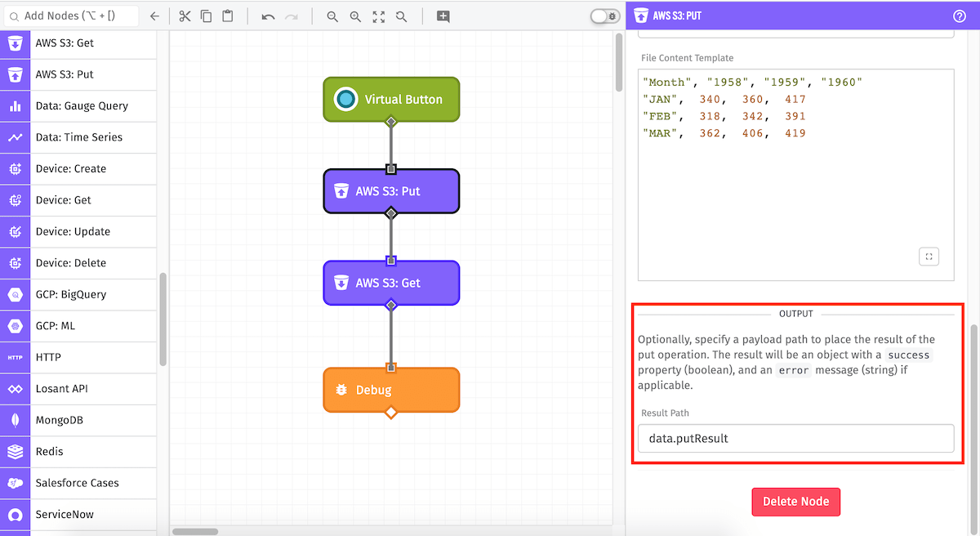Select the AWS S3: Put canvas node
Image resolution: width=980 pixels, height=536 pixels.
point(391,191)
